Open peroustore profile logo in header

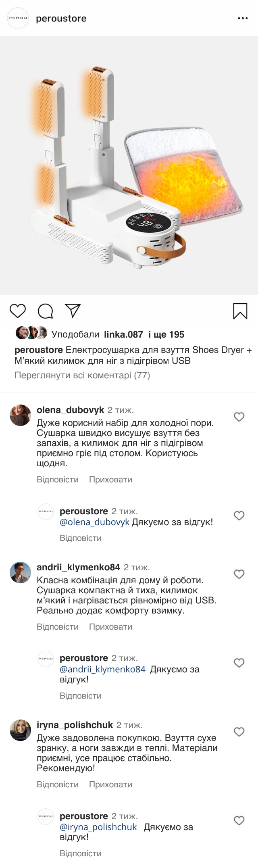18,19
